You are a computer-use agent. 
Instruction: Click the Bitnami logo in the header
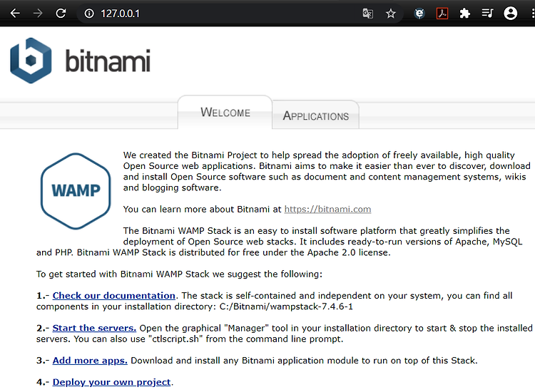[80, 61]
